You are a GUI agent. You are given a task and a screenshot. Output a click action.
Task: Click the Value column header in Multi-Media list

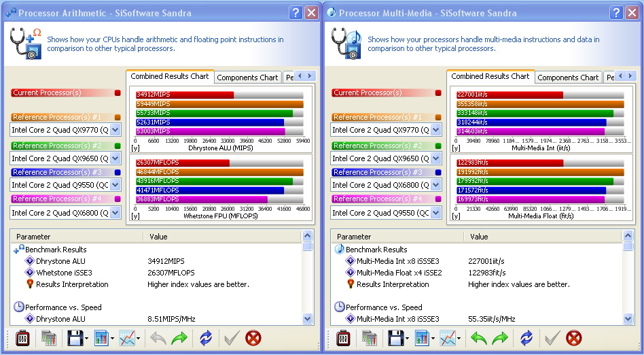543,237
